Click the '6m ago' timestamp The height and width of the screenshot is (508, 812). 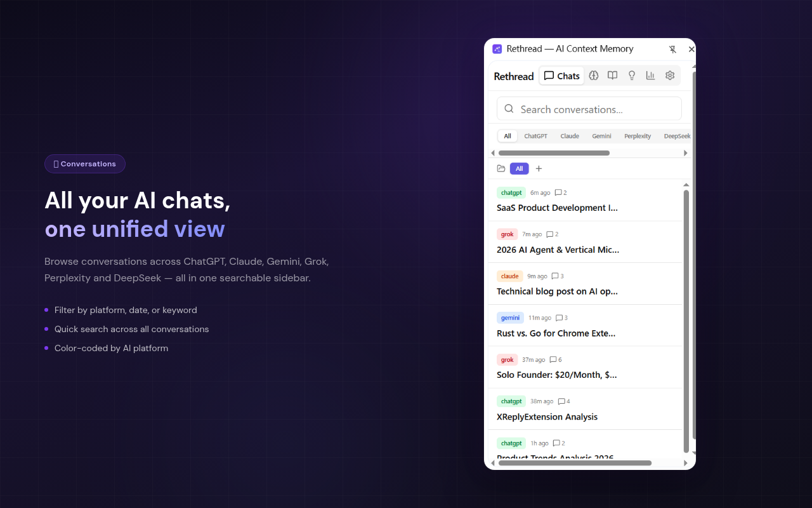(540, 192)
